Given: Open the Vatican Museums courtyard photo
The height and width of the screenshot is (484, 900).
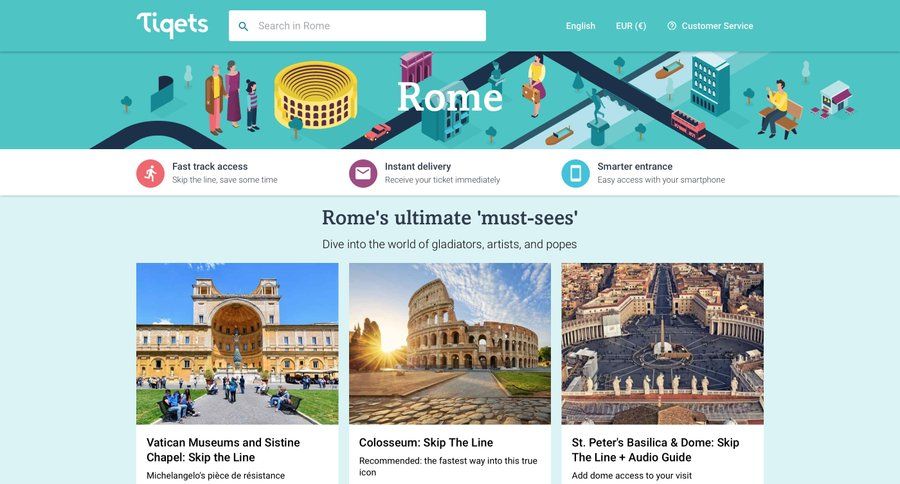Looking at the screenshot, I should point(237,343).
